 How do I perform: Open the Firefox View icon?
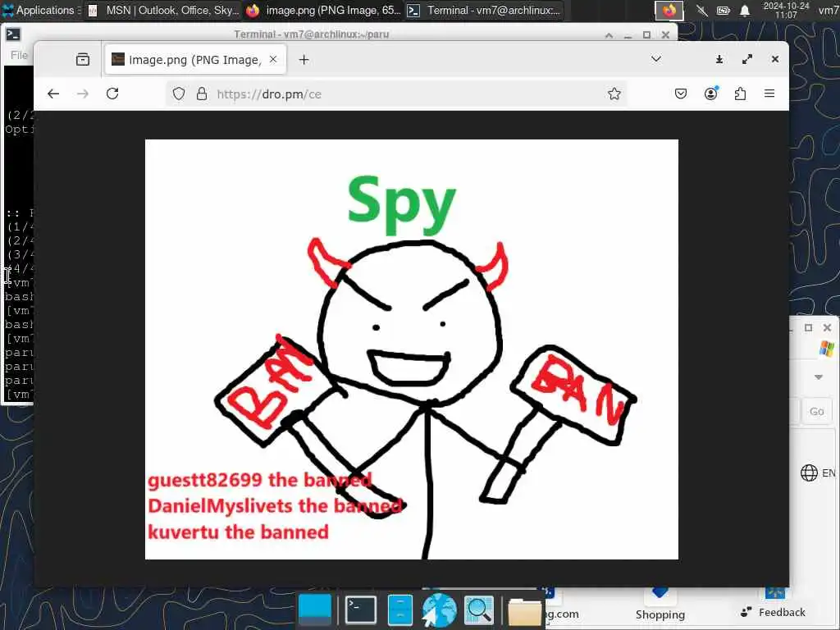(83, 59)
